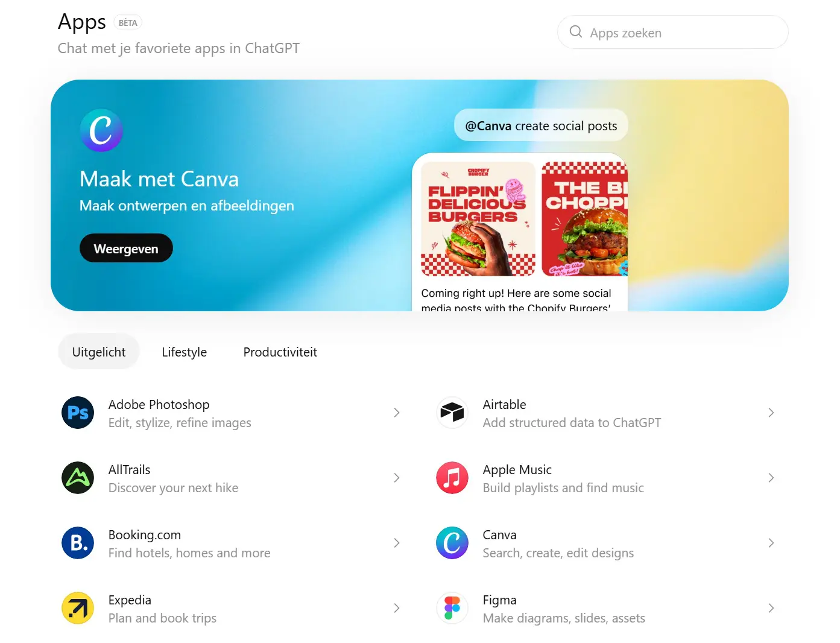Click the search magnifier icon

click(576, 32)
